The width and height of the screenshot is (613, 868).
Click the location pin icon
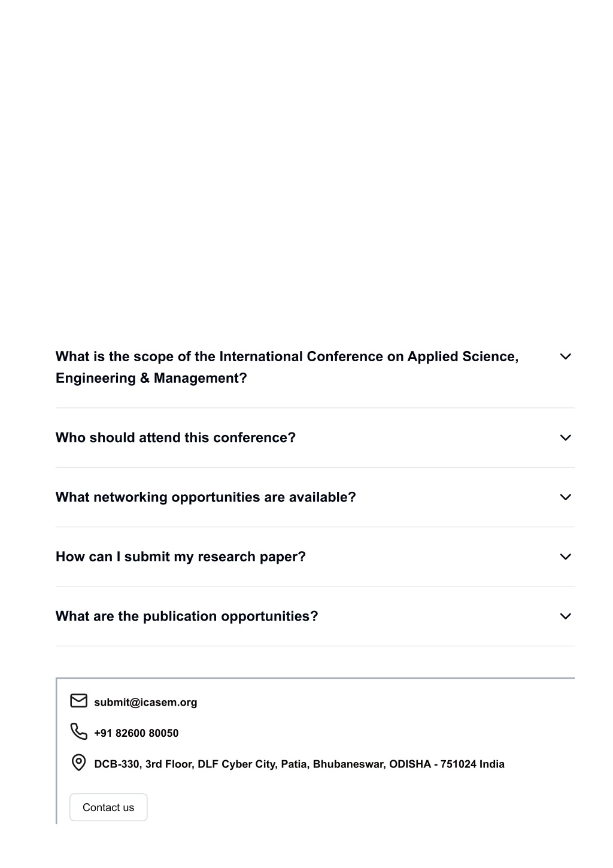[x=78, y=763]
